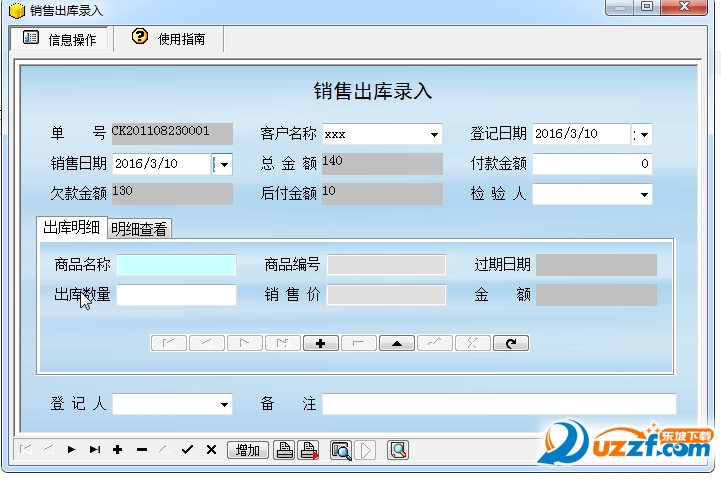Click document search icon at toolbar end

(398, 450)
